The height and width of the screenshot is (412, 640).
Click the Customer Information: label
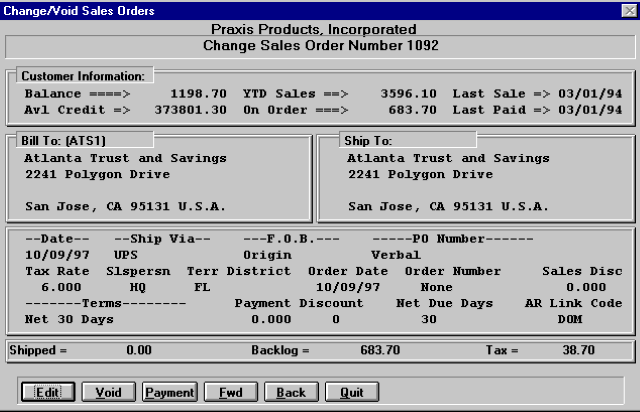83,76
